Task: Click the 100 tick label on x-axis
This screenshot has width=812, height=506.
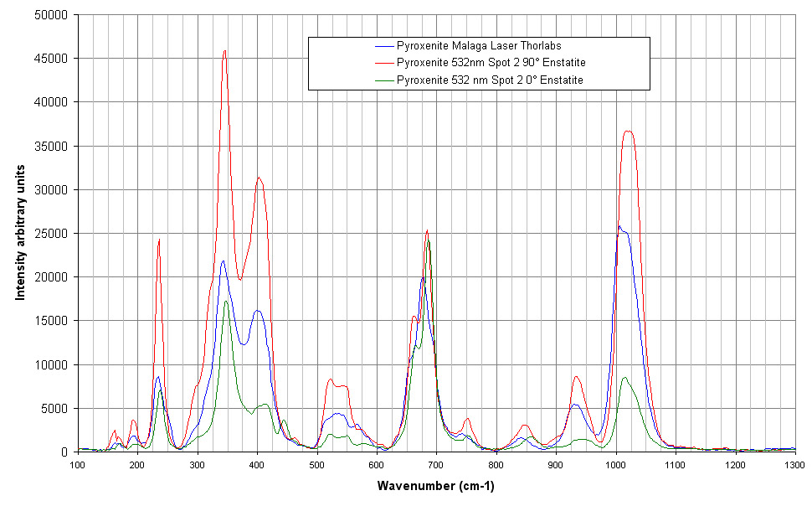Action: (78, 463)
